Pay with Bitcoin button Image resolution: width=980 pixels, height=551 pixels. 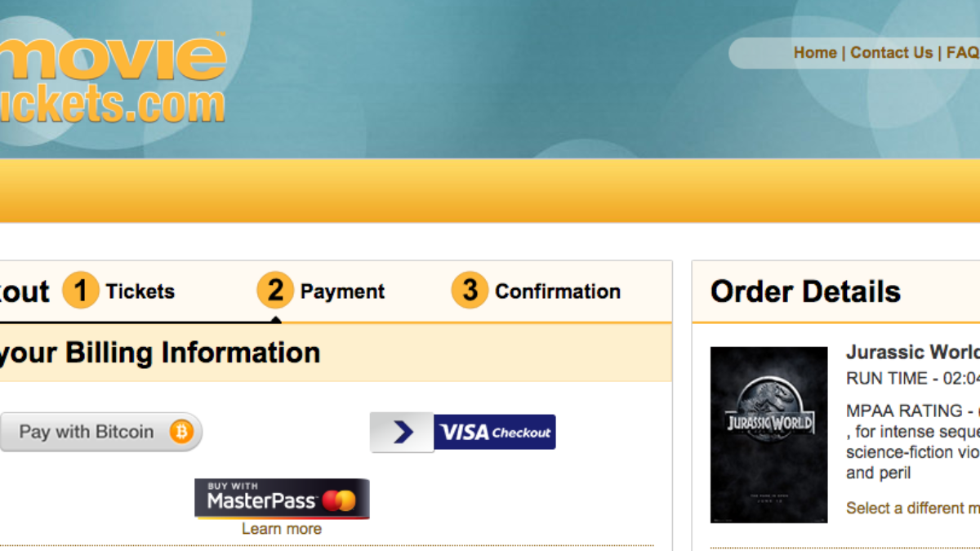pos(100,432)
